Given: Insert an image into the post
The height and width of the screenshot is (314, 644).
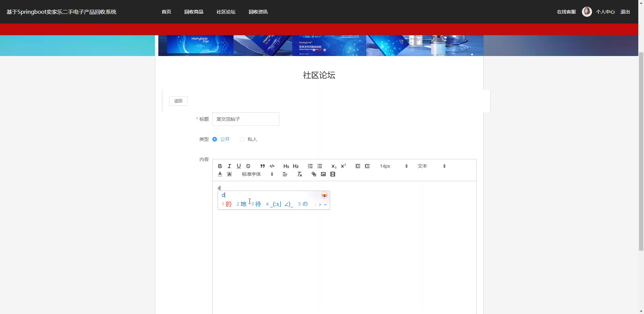Looking at the screenshot, I should [x=323, y=174].
